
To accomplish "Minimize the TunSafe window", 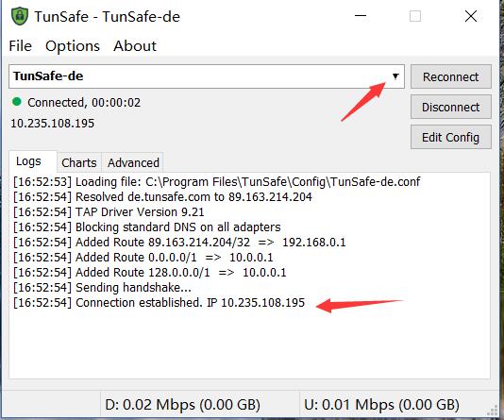I will pyautogui.click(x=361, y=15).
